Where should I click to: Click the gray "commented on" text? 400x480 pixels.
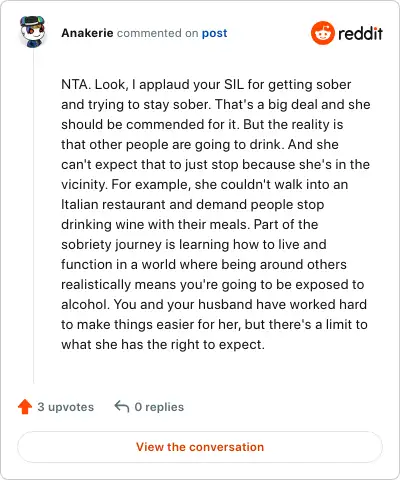pyautogui.click(x=157, y=33)
